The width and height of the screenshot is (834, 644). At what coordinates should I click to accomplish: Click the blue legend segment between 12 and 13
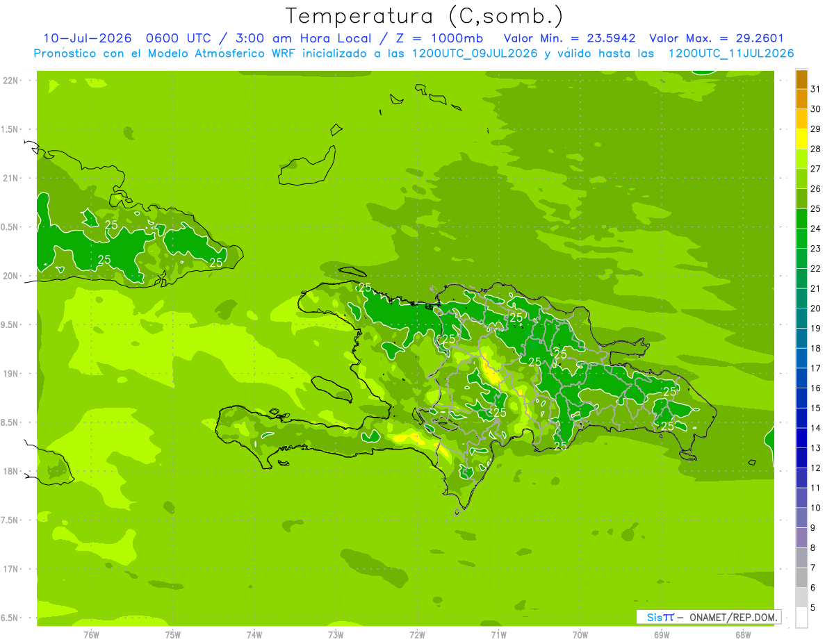coord(801,458)
